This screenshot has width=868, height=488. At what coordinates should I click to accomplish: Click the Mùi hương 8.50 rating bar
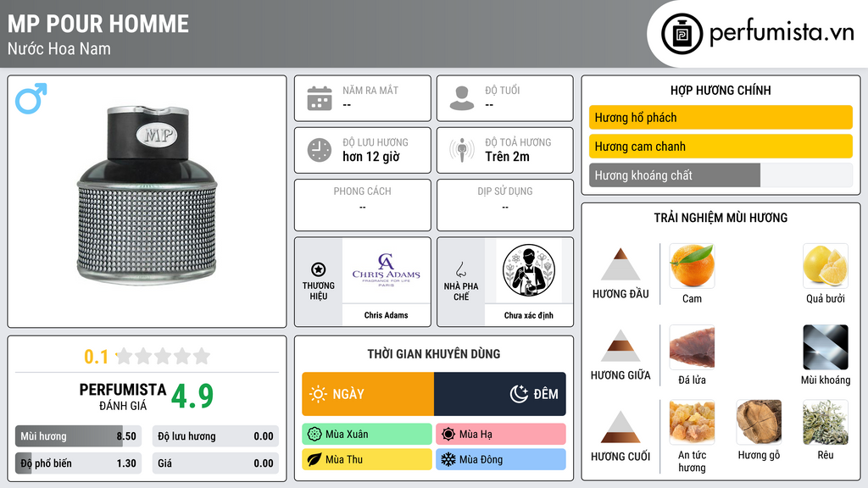[x=78, y=436]
